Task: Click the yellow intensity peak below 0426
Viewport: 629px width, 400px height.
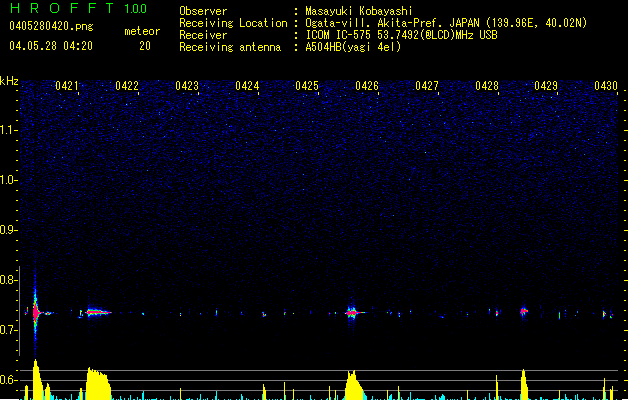Action: click(x=353, y=386)
